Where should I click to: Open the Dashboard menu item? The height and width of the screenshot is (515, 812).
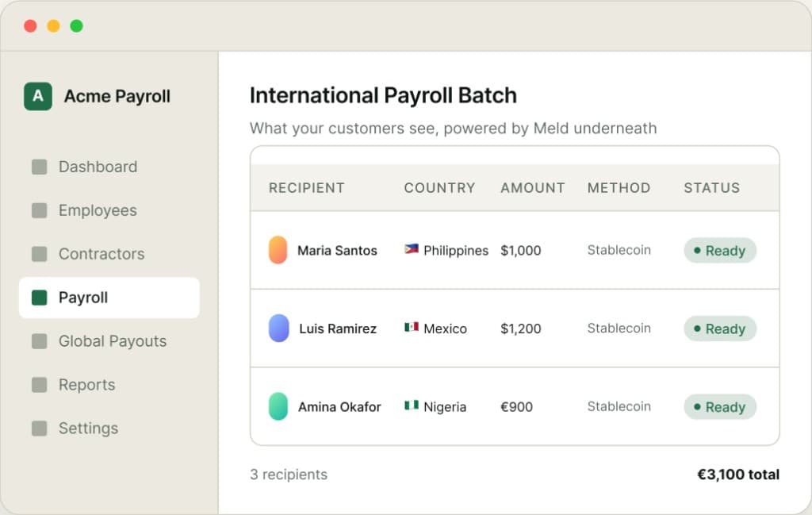(x=109, y=167)
